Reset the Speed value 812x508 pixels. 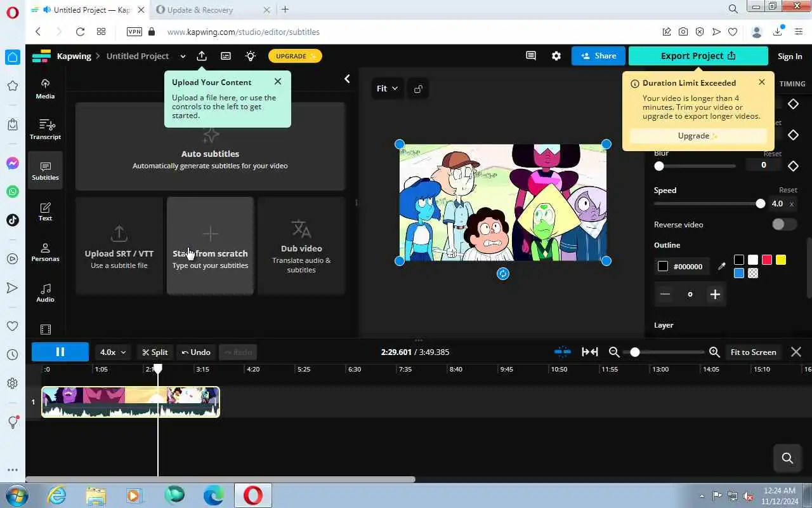(788, 190)
